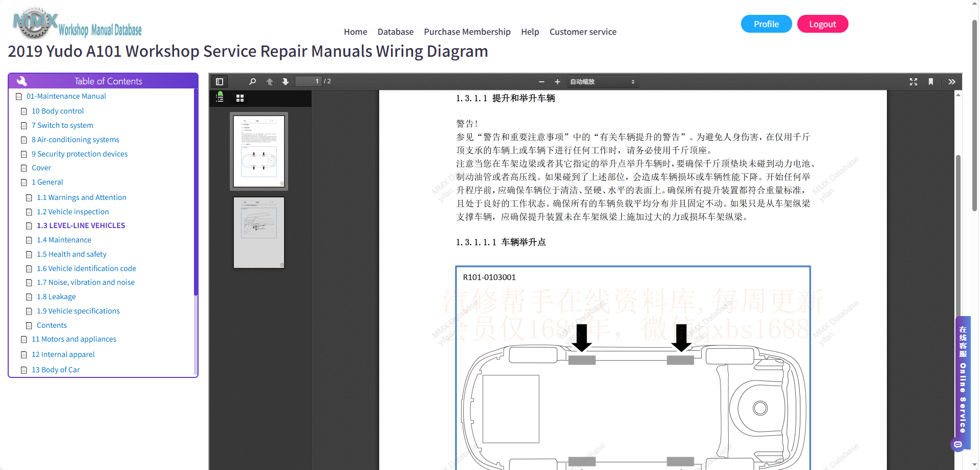Click document icon beside 13 Body of Car

coord(24,370)
